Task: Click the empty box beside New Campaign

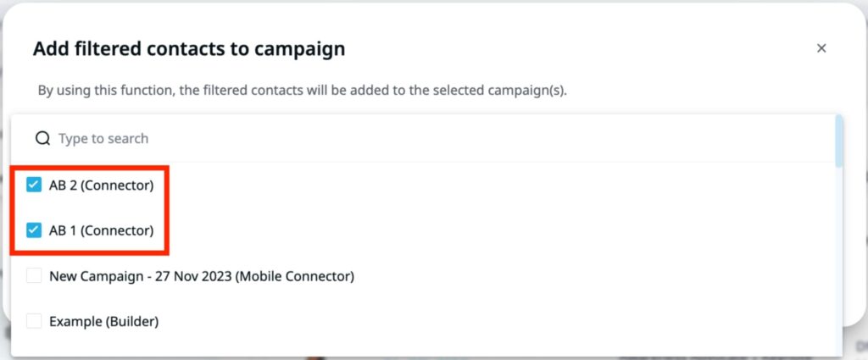Action: 34,275
